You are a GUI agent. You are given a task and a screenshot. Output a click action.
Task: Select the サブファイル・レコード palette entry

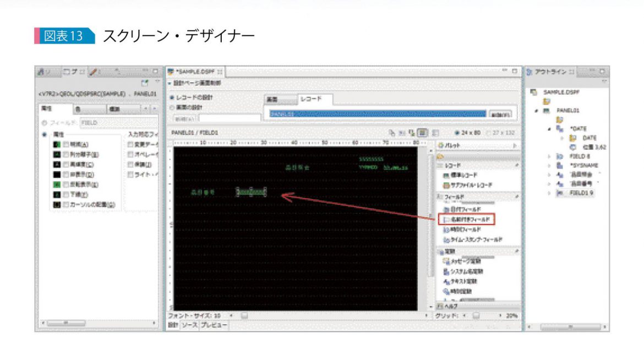(468, 186)
